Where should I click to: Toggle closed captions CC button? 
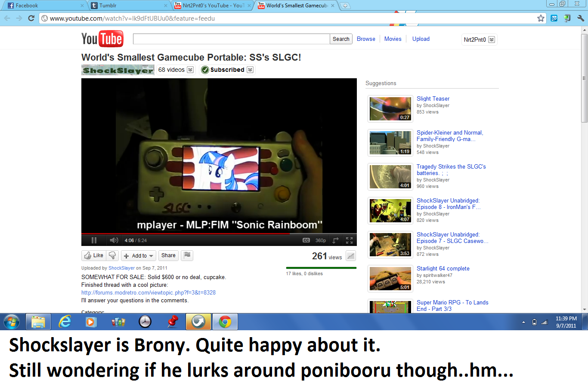tap(306, 240)
